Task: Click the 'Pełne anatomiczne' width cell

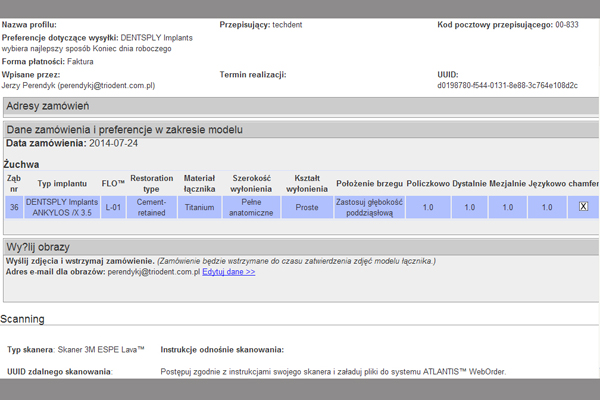Action: (252, 207)
